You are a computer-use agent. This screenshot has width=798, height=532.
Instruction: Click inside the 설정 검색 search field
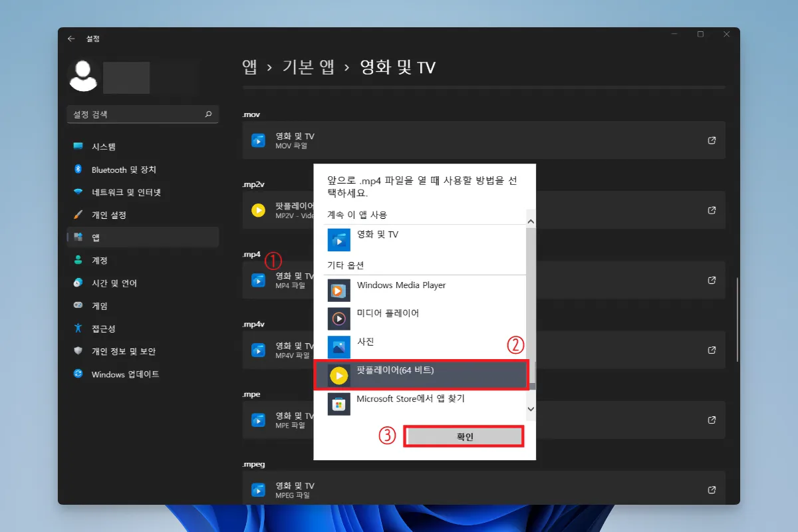(x=133, y=114)
